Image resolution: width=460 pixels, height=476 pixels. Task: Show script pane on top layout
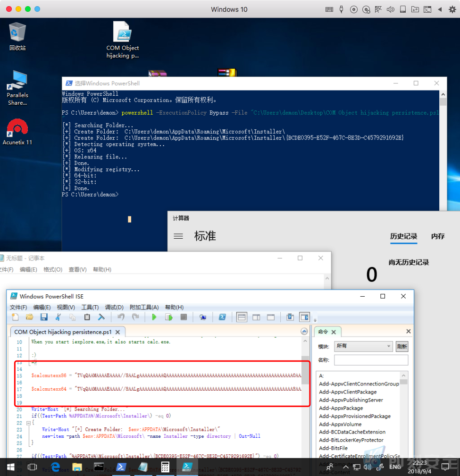[242, 317]
